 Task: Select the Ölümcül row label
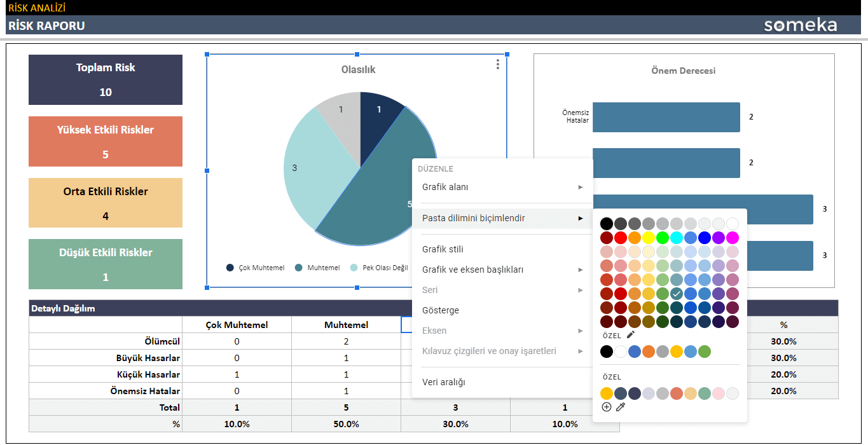click(162, 341)
